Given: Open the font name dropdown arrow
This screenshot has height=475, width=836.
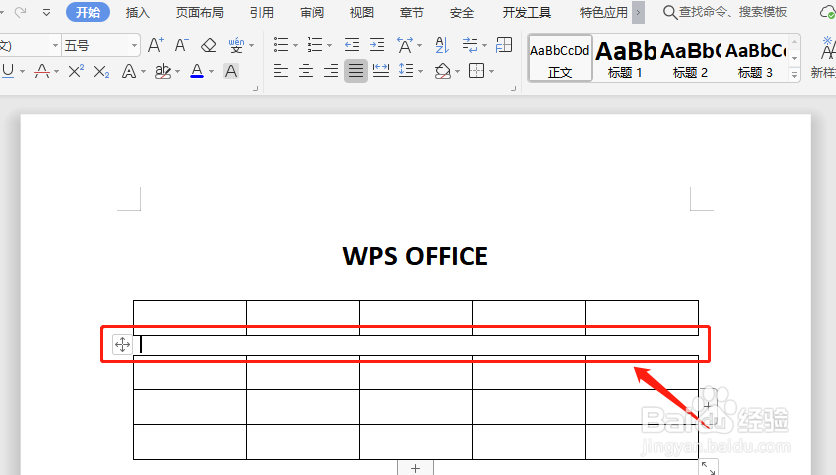Looking at the screenshot, I should pos(55,46).
